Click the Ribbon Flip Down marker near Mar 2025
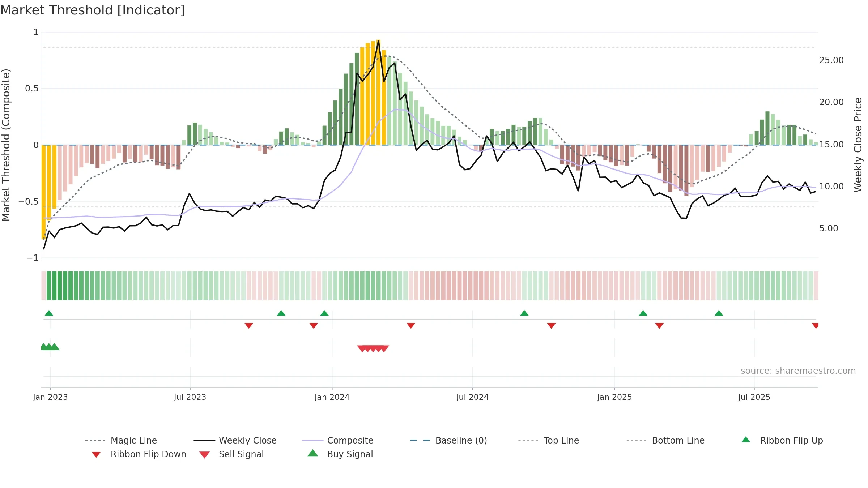This screenshot has height=488, width=868. pyautogui.click(x=659, y=325)
